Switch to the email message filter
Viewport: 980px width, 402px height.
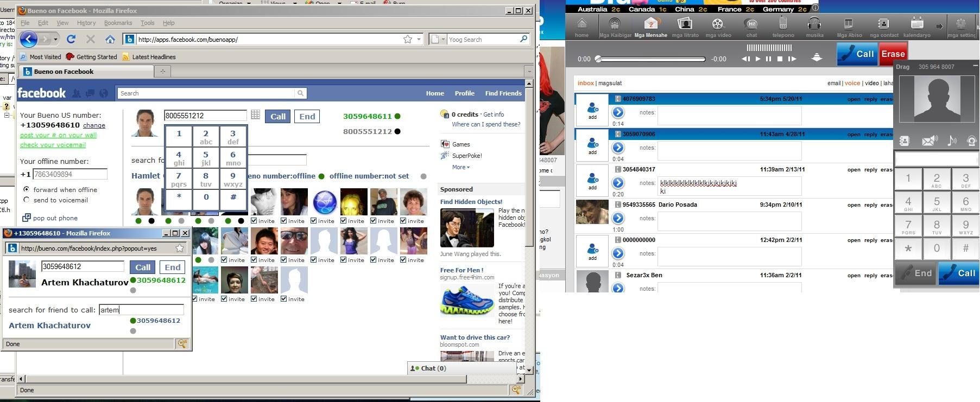click(x=834, y=83)
